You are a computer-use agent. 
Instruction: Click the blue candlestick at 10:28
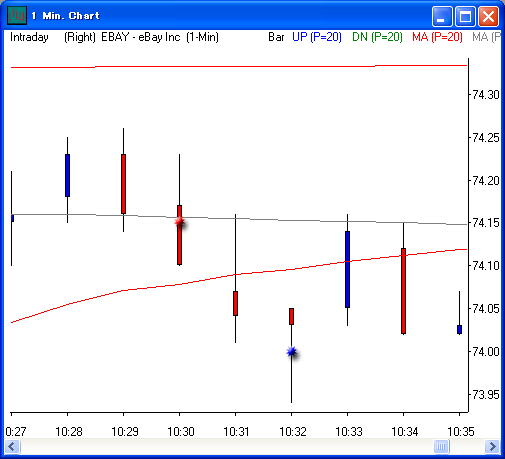tap(67, 175)
